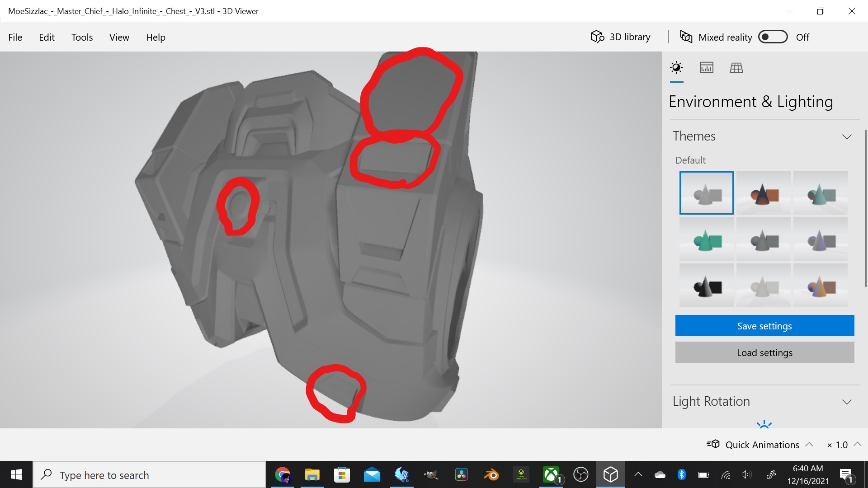This screenshot has width=868, height=488.
Task: Open the Tools menu
Action: pyautogui.click(x=82, y=37)
